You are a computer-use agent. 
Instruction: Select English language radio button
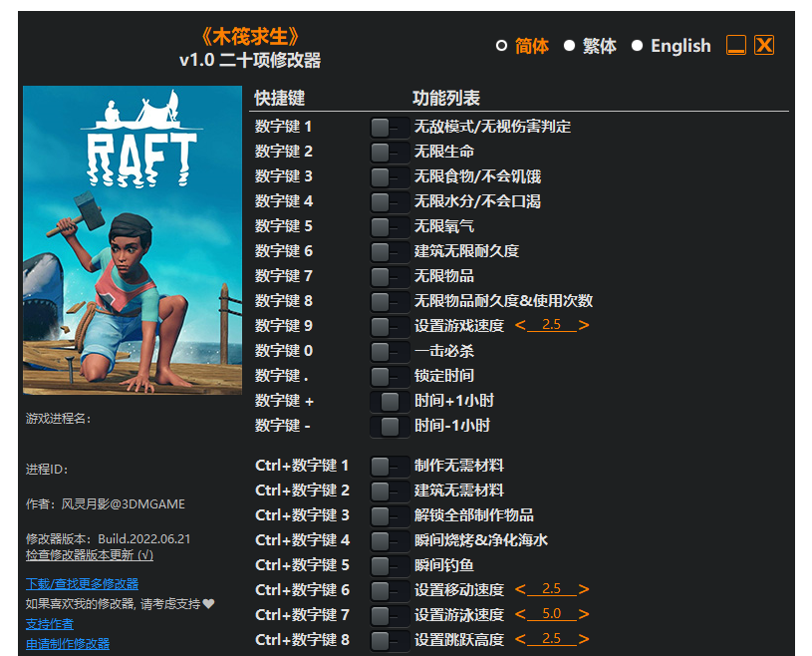pyautogui.click(x=637, y=46)
